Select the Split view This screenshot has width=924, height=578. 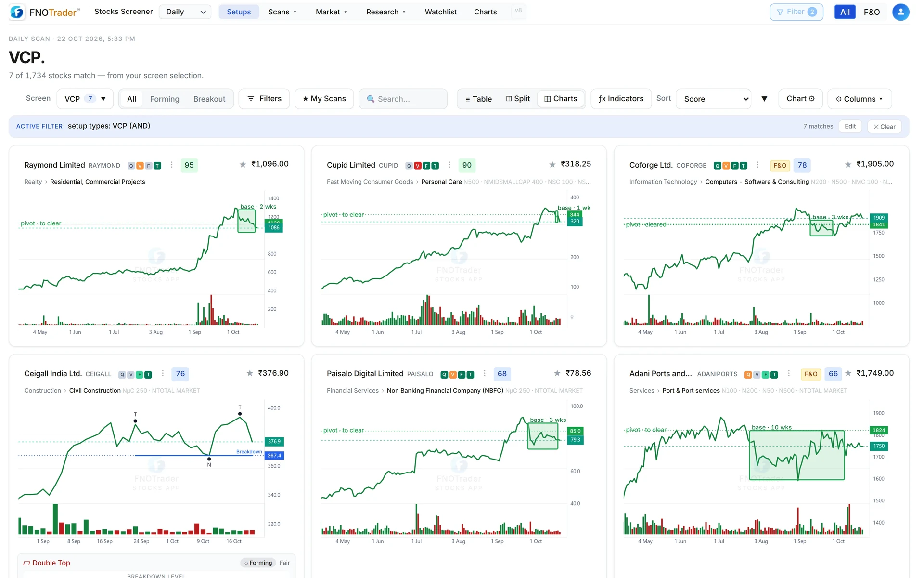tap(518, 99)
